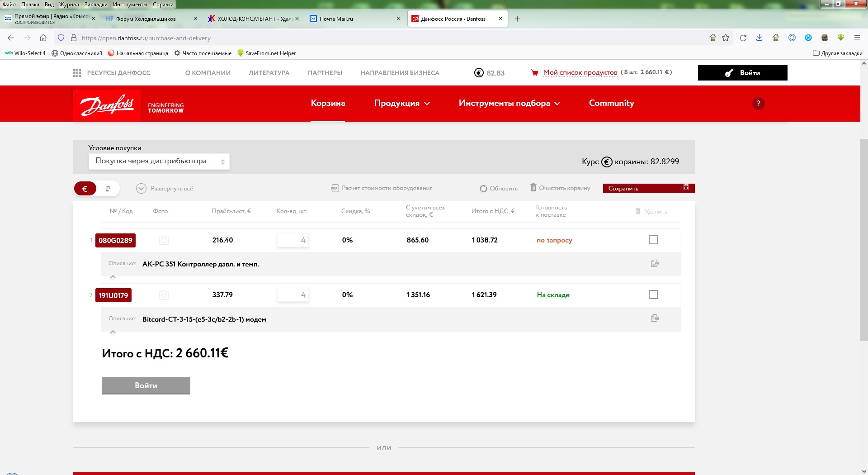Viewport: 868px width, 475px height.
Task: Click the document icon in AK-PC 351 description row
Action: [655, 263]
